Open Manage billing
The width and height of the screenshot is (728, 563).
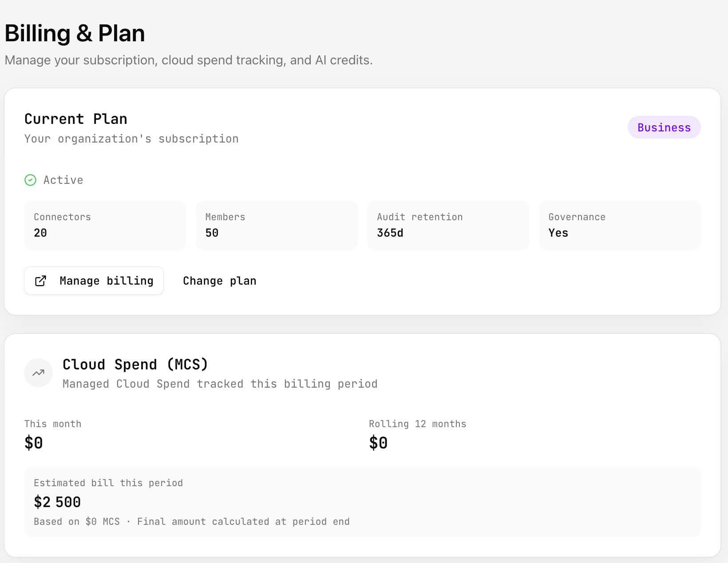(94, 281)
